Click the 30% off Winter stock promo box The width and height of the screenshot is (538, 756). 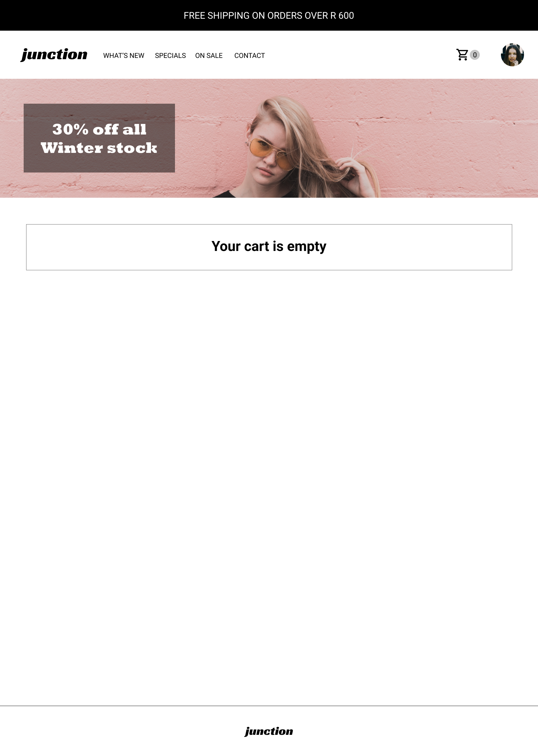click(99, 138)
